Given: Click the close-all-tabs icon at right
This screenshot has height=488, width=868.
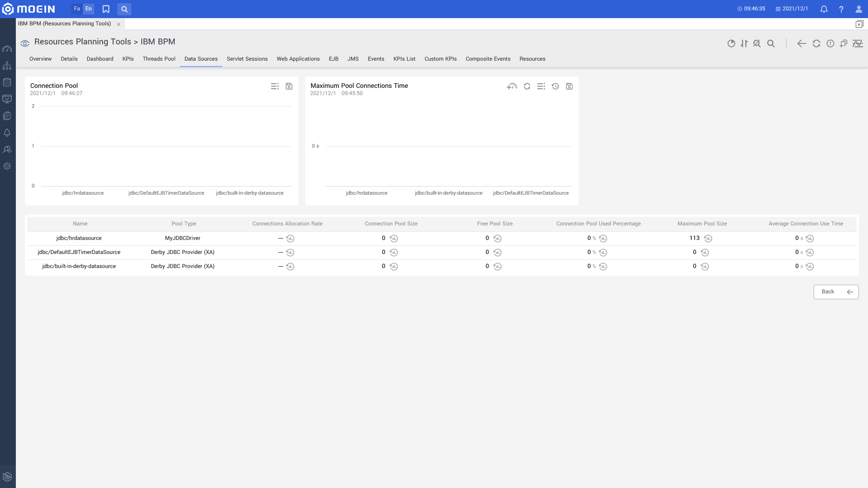Looking at the screenshot, I should pos(859,24).
